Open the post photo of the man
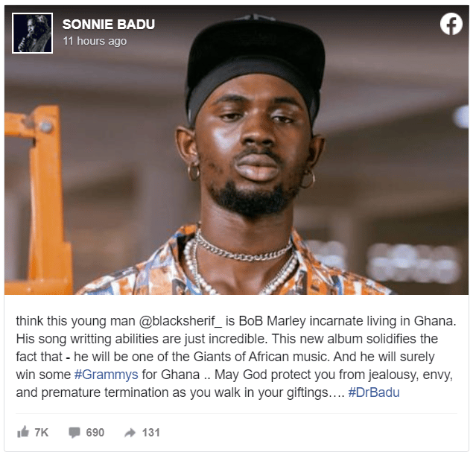 [x=236, y=150]
